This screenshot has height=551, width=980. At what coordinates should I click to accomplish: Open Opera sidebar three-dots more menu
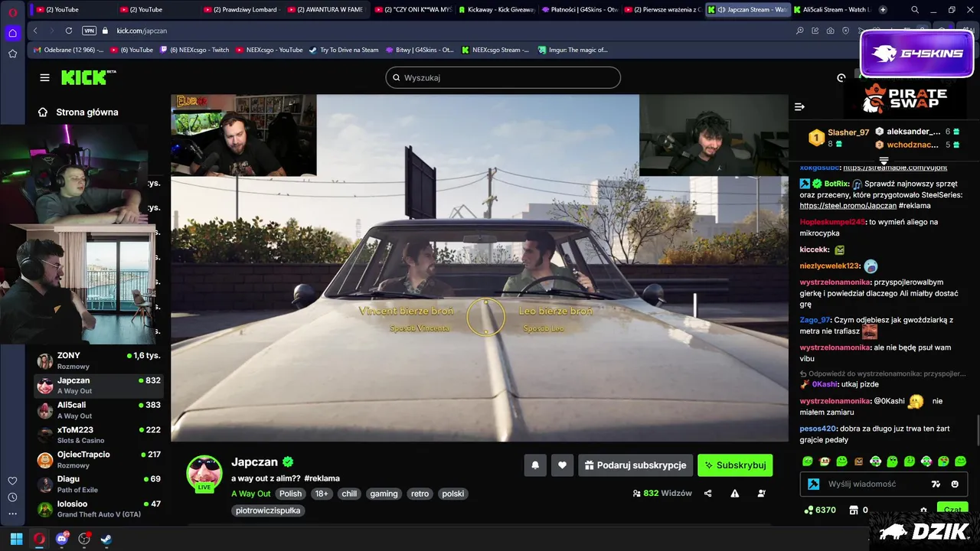12,514
